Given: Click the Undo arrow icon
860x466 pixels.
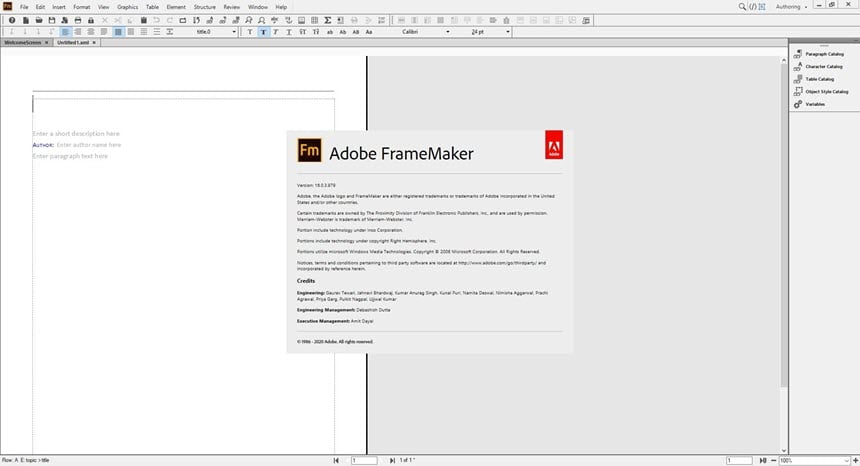Looking at the screenshot, I should pos(157,20).
